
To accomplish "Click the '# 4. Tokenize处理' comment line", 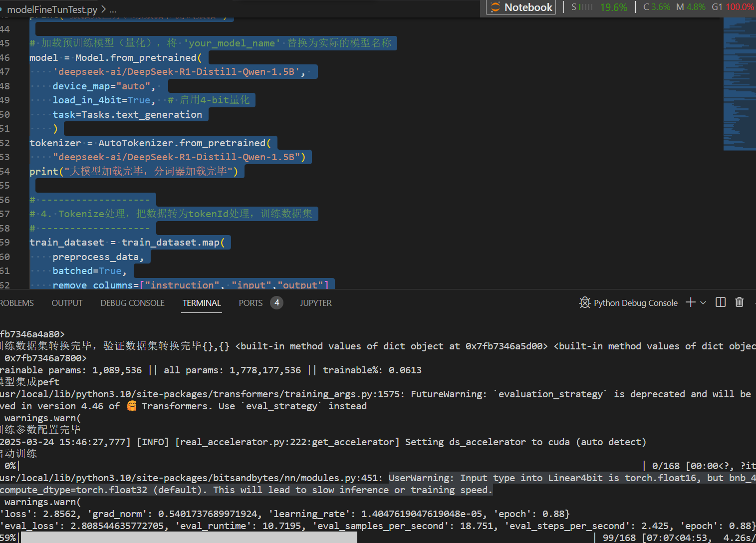I will (171, 214).
